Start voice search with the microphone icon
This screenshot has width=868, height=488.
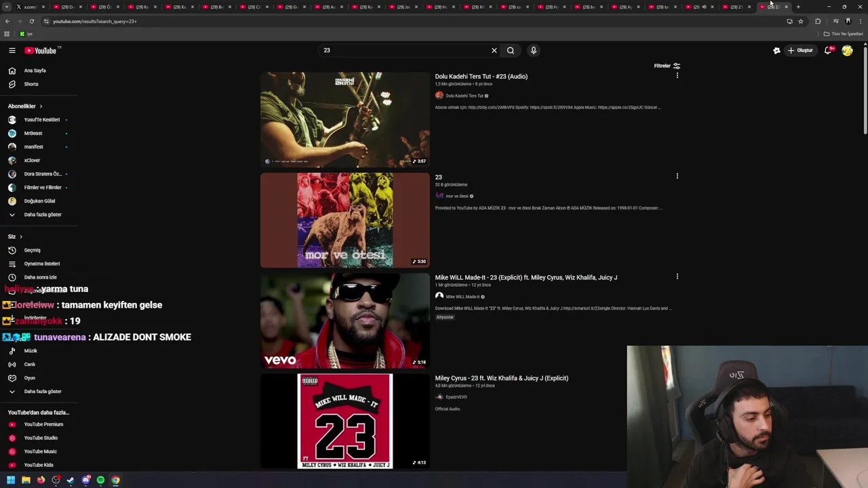click(534, 50)
